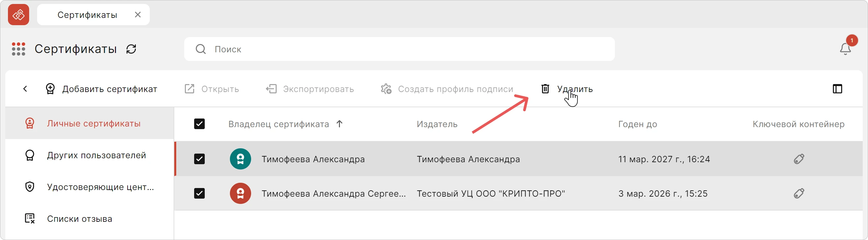The height and width of the screenshot is (240, 868).
Task: Uncheck the Тимофеева Александра row checkbox
Action: pyautogui.click(x=199, y=159)
